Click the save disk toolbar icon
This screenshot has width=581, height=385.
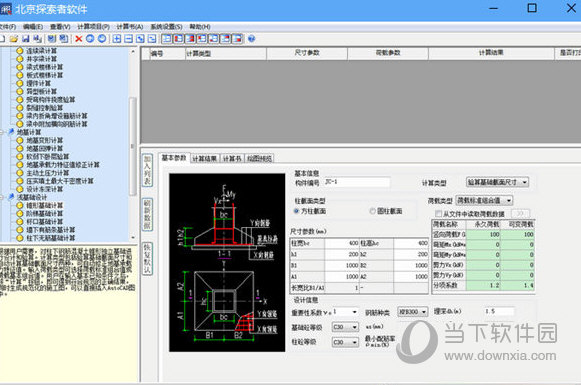(x=26, y=39)
